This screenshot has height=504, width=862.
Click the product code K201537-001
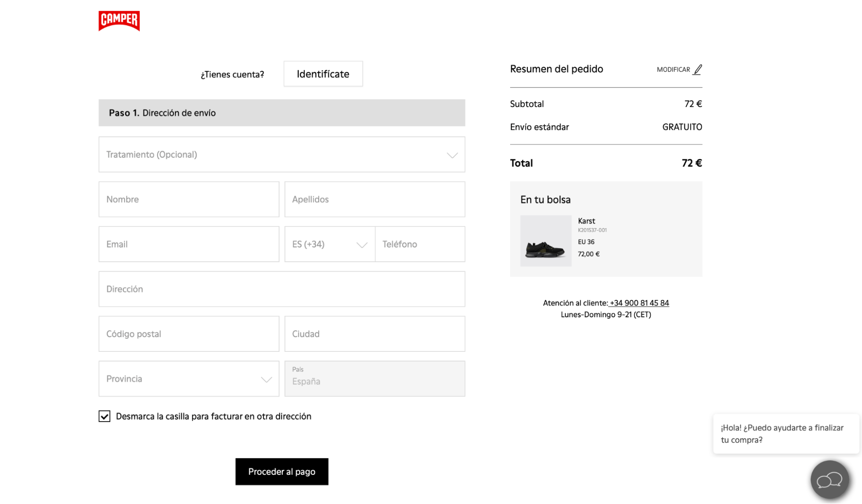(x=592, y=230)
